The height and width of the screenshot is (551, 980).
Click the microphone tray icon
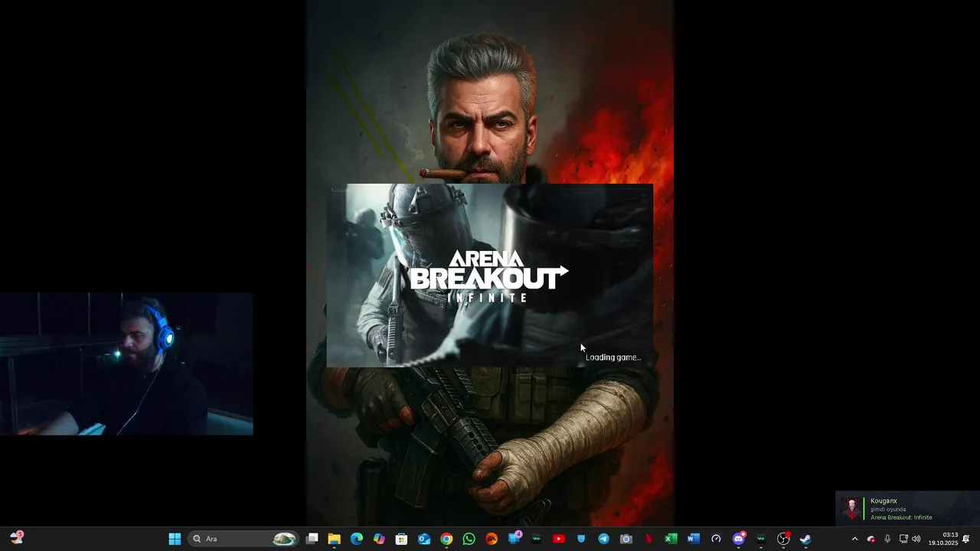pos(887,539)
